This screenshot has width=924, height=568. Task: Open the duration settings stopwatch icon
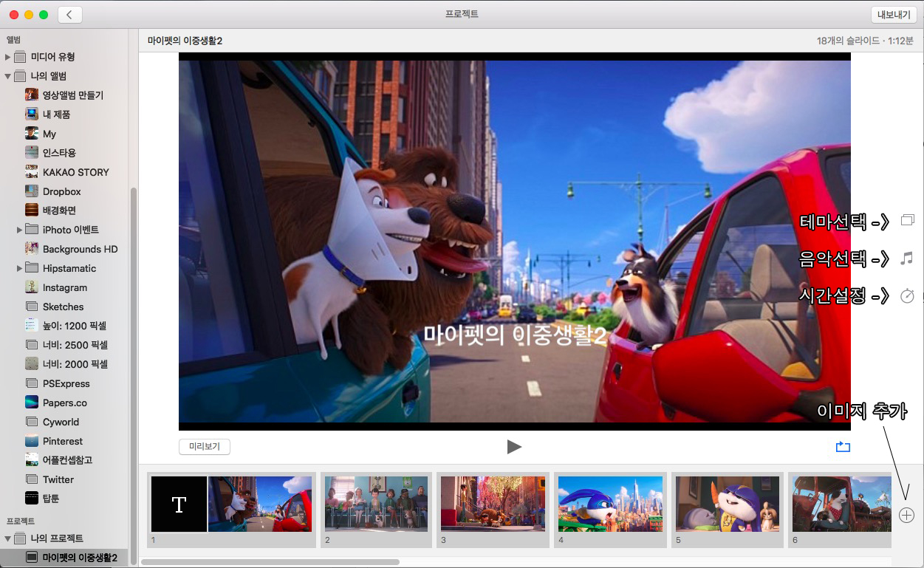coord(907,295)
